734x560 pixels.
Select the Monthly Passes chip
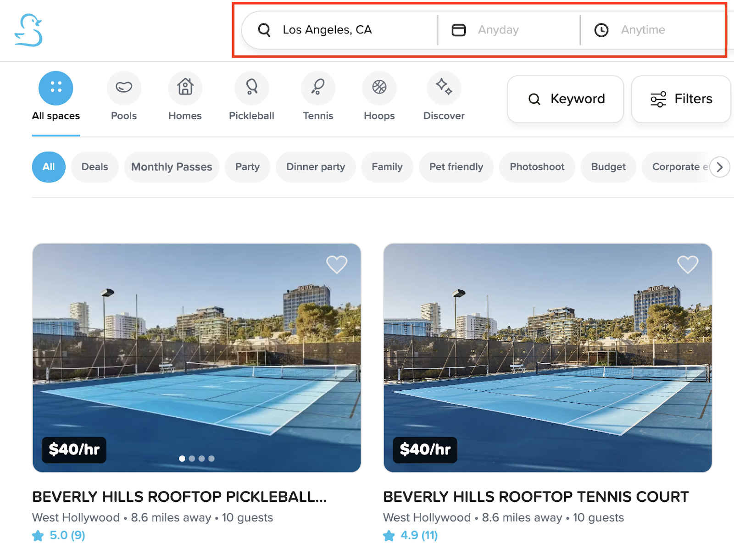point(172,167)
